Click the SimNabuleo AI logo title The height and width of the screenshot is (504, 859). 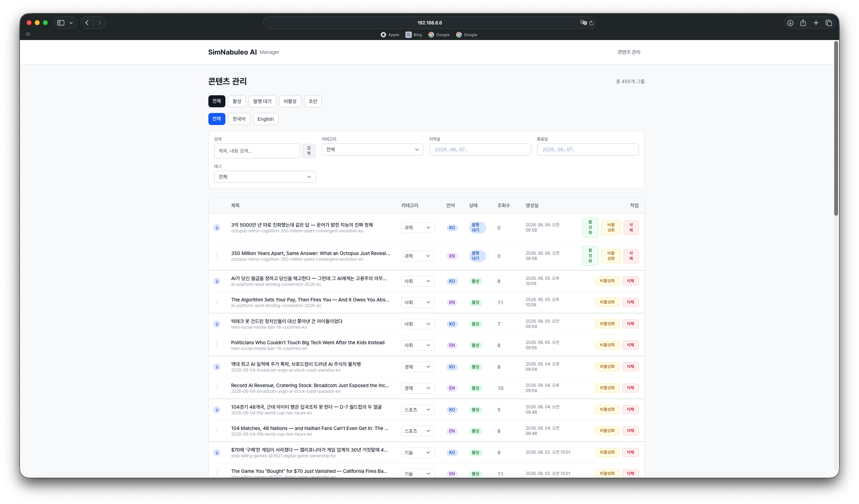coord(232,52)
